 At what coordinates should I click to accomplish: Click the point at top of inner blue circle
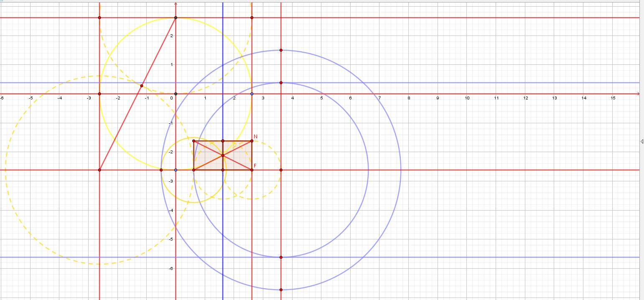click(x=281, y=83)
